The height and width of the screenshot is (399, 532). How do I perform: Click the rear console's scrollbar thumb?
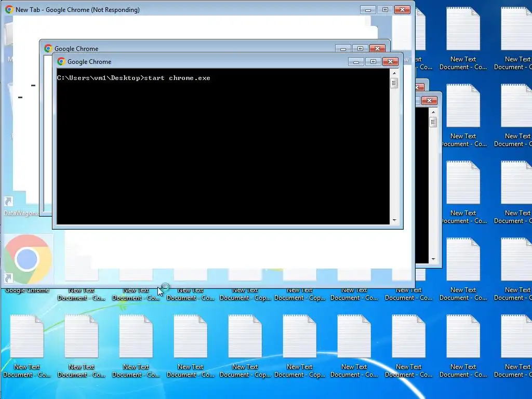coord(433,122)
